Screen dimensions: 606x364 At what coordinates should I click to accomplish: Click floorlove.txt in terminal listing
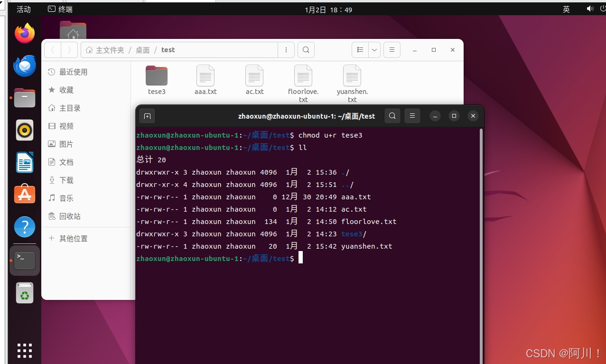pyautogui.click(x=369, y=222)
